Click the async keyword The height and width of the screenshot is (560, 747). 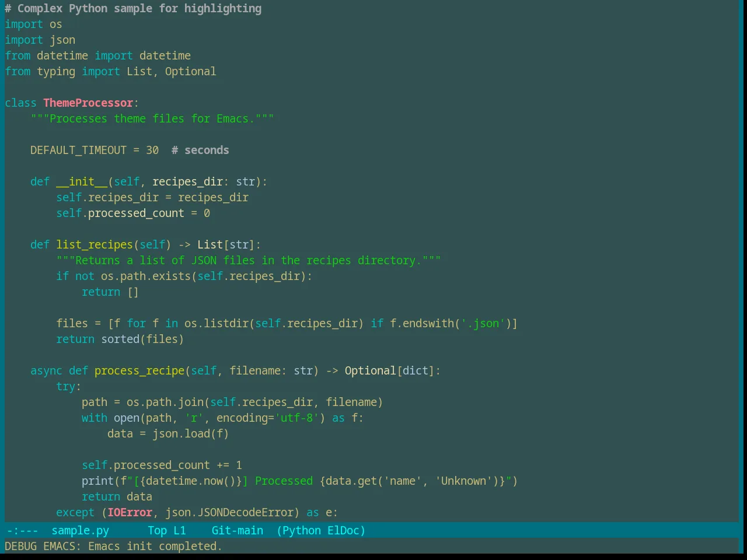[x=46, y=370]
